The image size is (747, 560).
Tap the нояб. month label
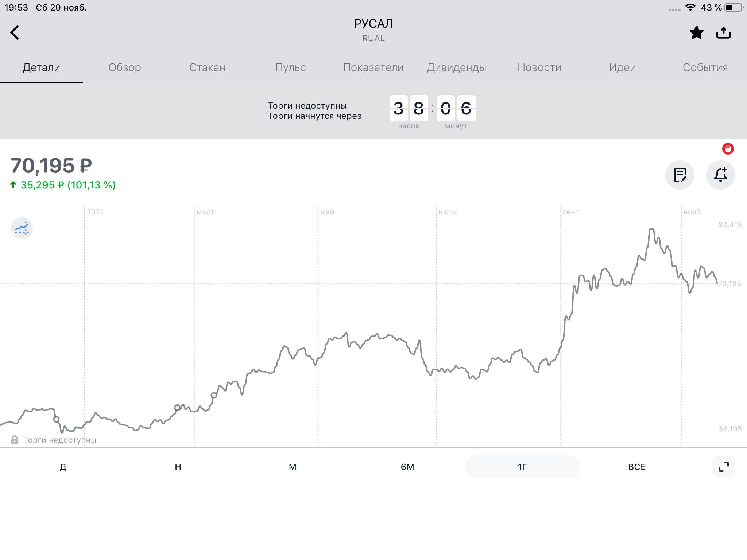point(693,212)
